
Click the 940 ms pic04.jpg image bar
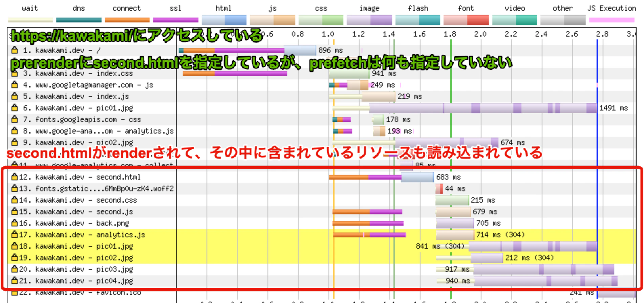pyautogui.click(x=546, y=281)
